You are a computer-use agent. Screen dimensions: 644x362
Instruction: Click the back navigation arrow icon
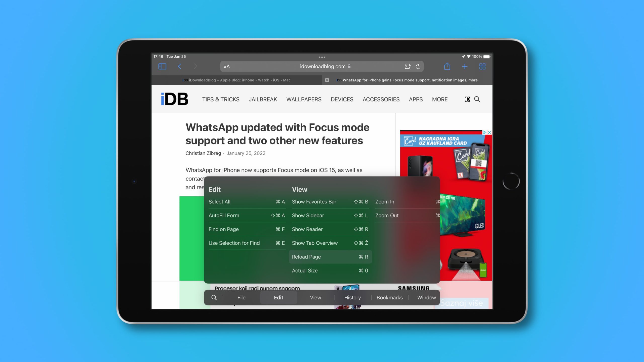pos(179,66)
